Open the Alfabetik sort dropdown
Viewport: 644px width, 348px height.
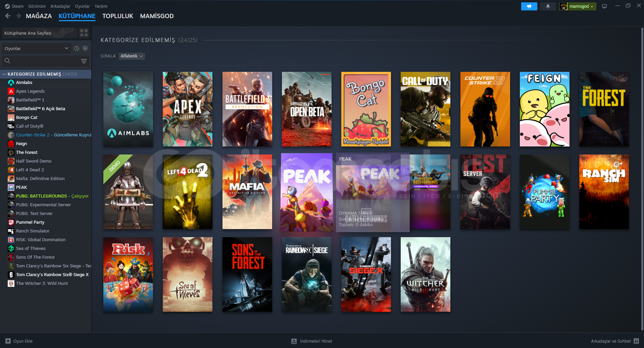point(132,56)
